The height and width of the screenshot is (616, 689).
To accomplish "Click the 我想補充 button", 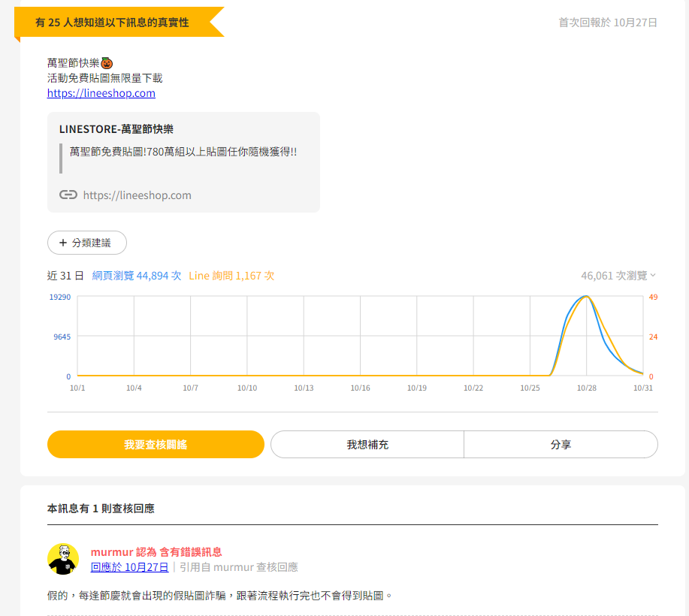I will 367,444.
